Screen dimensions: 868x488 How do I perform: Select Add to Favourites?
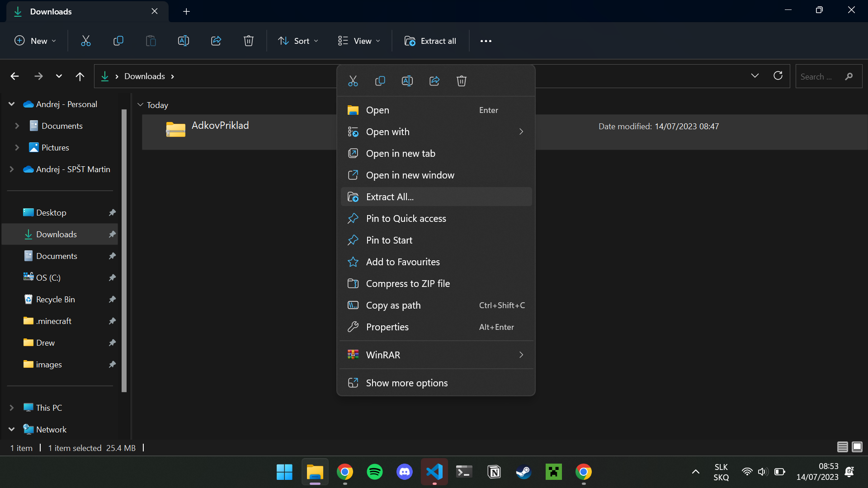point(436,262)
